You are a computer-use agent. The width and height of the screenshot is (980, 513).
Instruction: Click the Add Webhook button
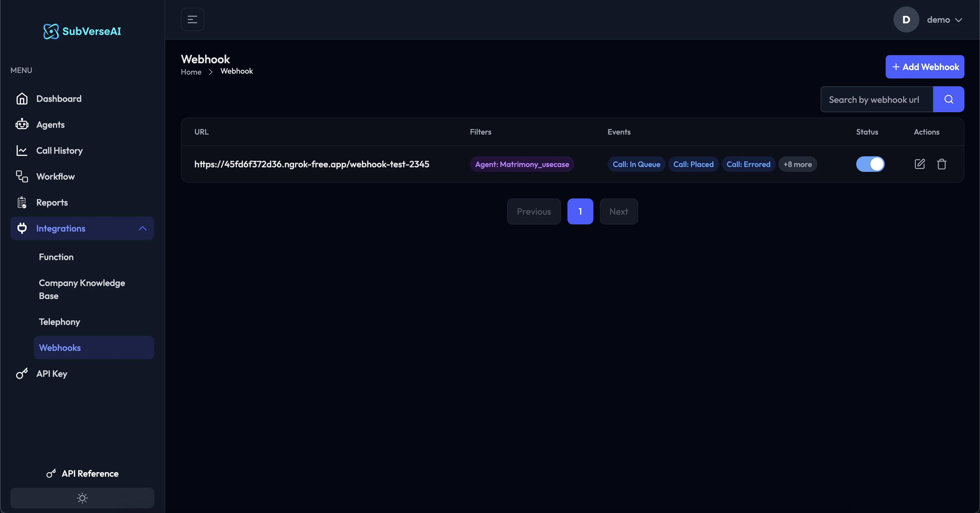[x=925, y=67]
